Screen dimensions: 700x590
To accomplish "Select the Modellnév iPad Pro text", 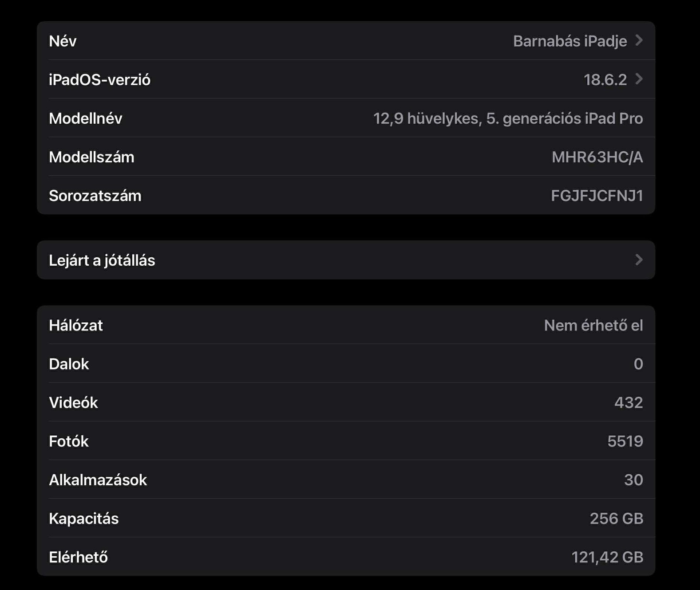I will pos(508,118).
